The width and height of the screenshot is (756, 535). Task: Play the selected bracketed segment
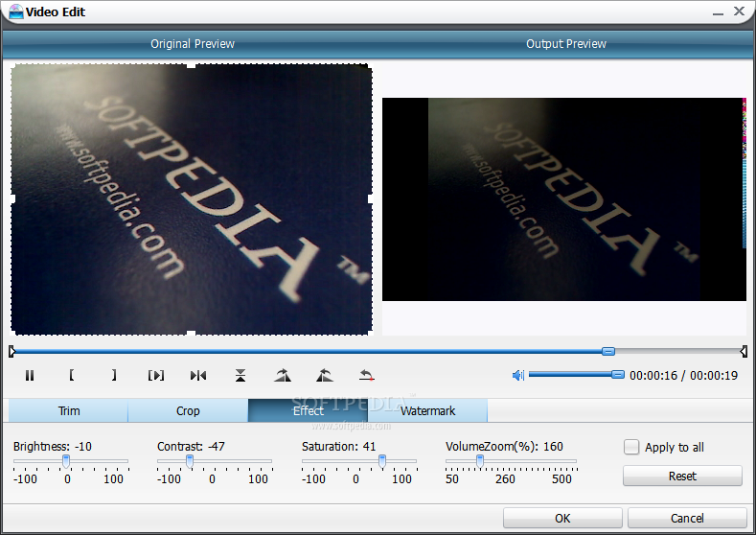pos(156,375)
